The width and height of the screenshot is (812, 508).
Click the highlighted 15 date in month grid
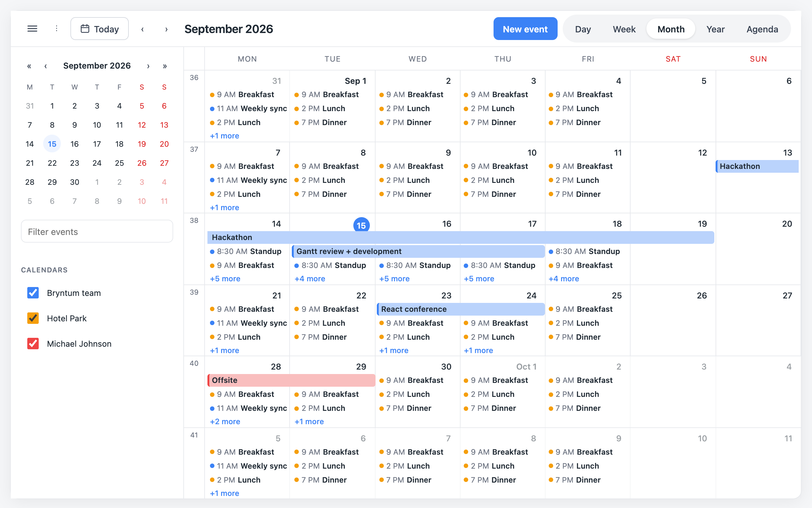[361, 225]
